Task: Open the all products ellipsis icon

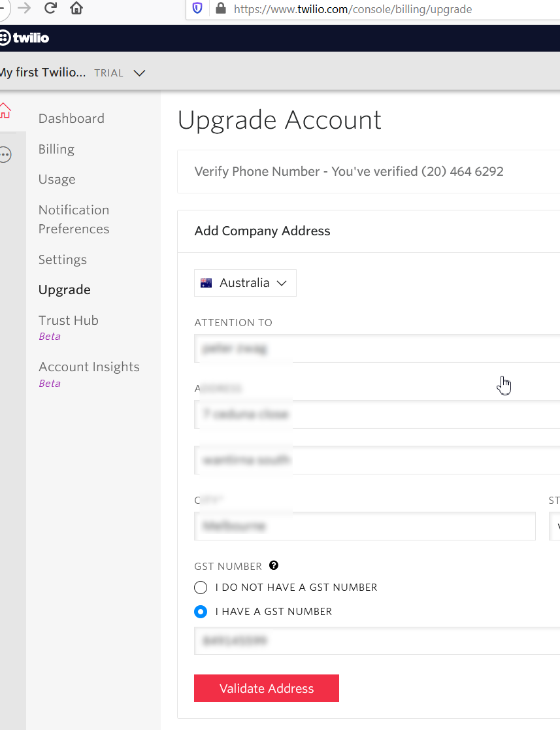Action: 5,155
